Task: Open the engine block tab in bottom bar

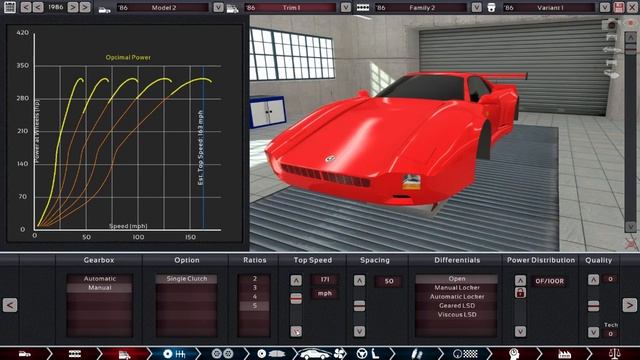Action: (x=75, y=354)
